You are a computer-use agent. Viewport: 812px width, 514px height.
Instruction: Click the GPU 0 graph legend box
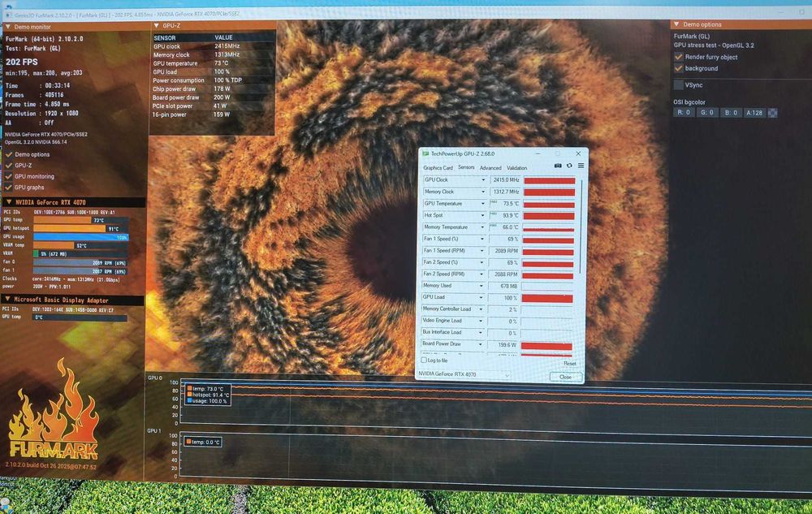(x=207, y=395)
